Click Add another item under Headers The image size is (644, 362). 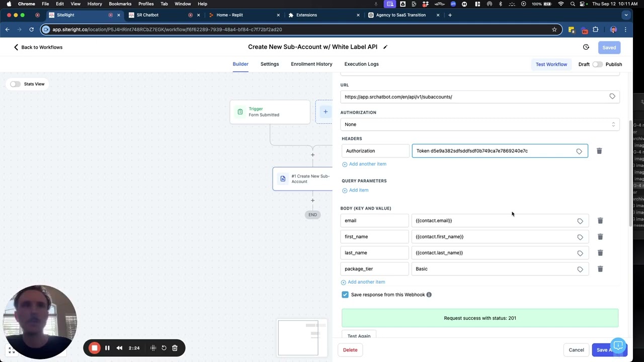(x=364, y=164)
